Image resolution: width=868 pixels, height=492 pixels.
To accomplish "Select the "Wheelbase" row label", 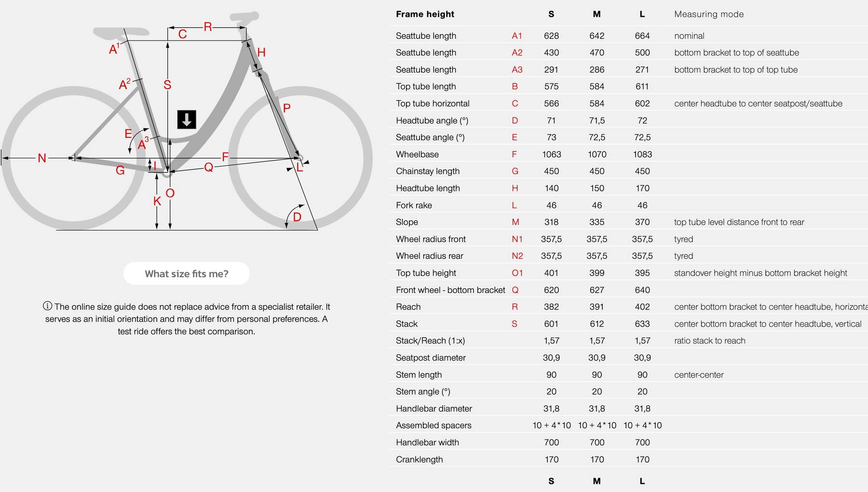I will 417,154.
